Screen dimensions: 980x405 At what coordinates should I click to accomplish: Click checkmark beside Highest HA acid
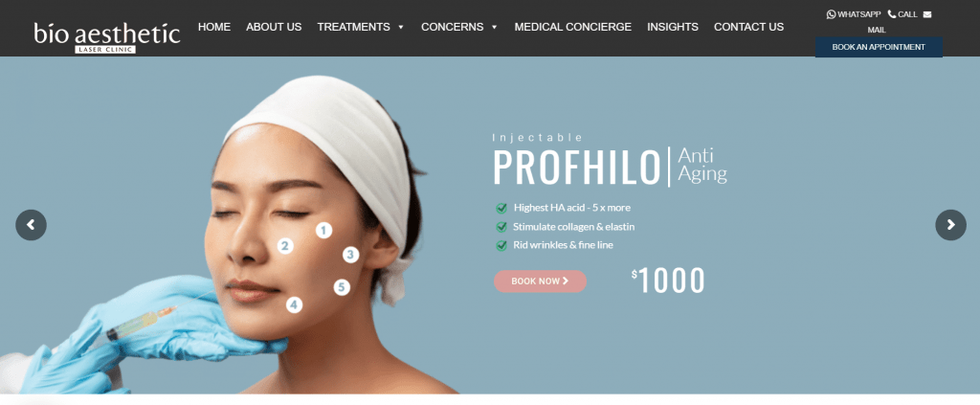coord(501,208)
